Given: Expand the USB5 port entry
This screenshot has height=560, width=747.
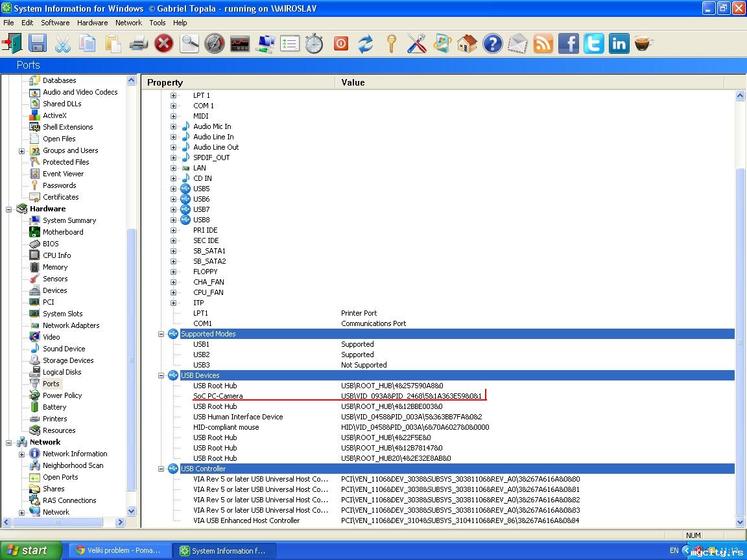Looking at the screenshot, I should 173,189.
